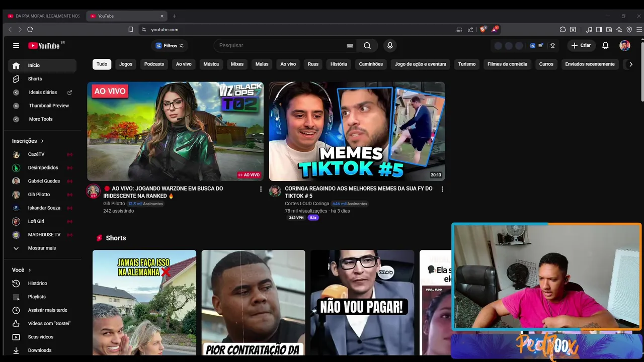
Task: Select the Tudo filter chip
Action: tap(102, 64)
